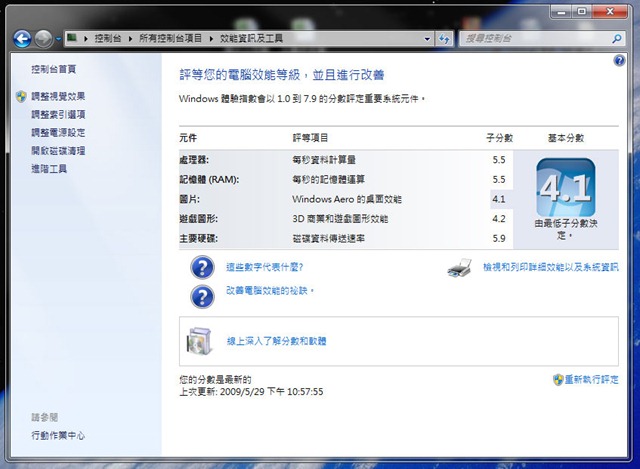Open recent pages dropdown beside nav arrows

(x=58, y=39)
